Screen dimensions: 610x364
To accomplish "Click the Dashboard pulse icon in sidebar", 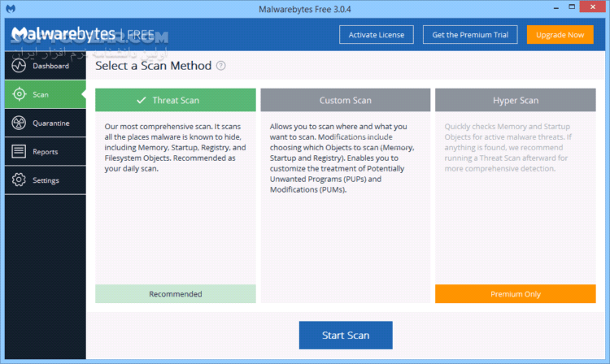I will point(19,66).
